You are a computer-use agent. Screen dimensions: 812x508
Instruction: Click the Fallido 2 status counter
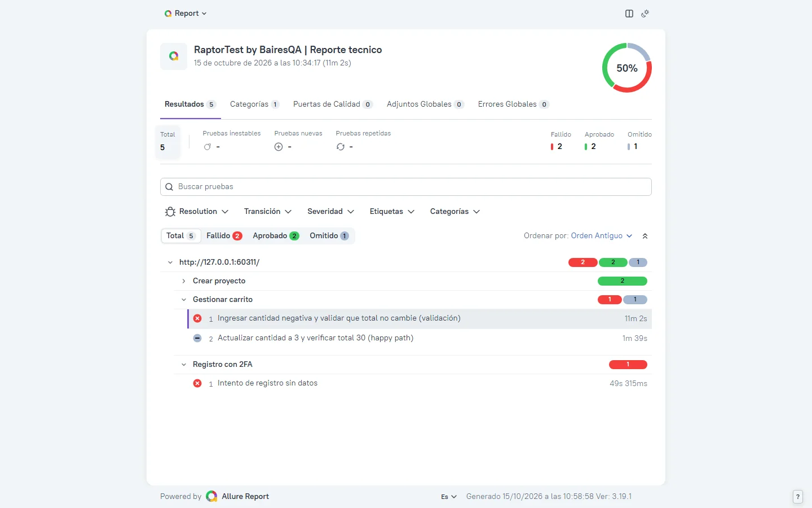[561, 141]
